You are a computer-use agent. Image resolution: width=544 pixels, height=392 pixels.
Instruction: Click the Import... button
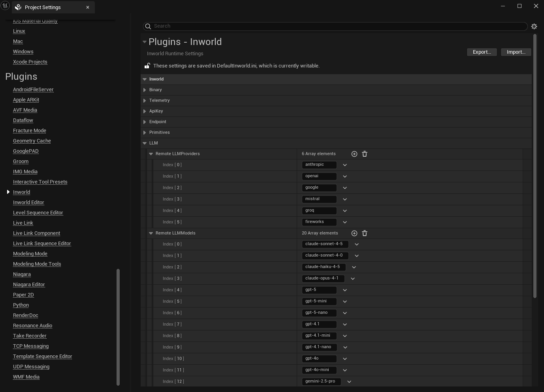click(516, 52)
